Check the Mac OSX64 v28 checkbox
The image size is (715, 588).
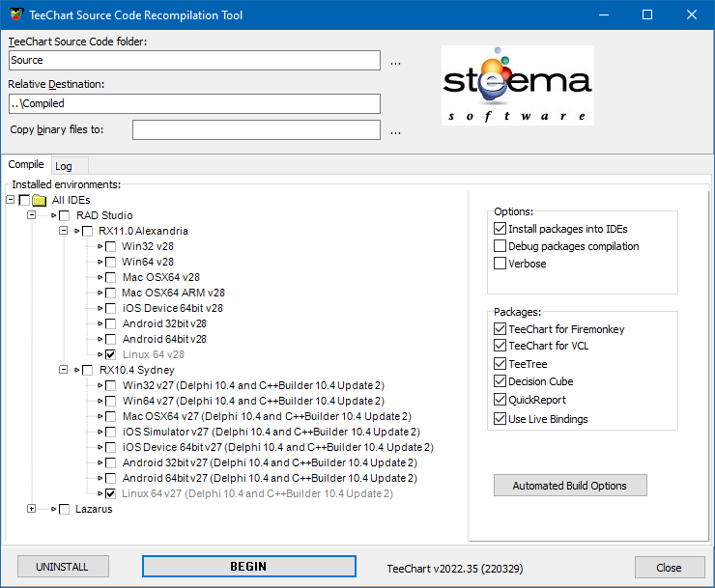tap(110, 278)
